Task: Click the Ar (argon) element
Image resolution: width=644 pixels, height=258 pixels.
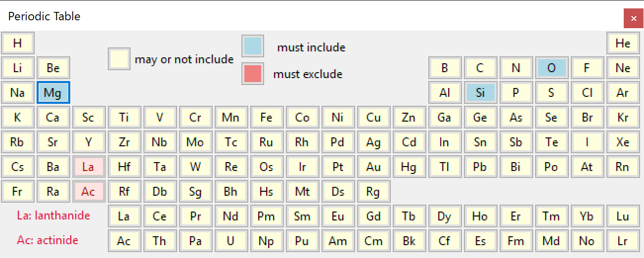Action: [623, 92]
